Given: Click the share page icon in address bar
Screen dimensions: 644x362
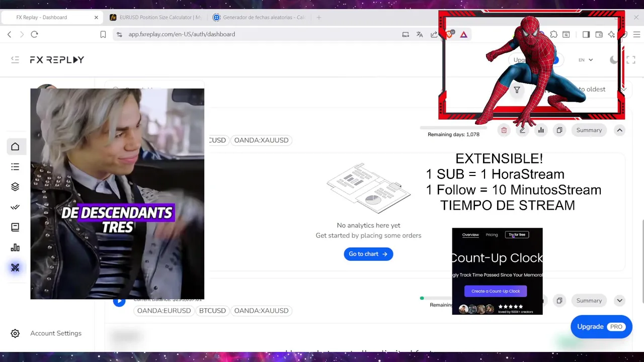Looking at the screenshot, I should 434,34.
